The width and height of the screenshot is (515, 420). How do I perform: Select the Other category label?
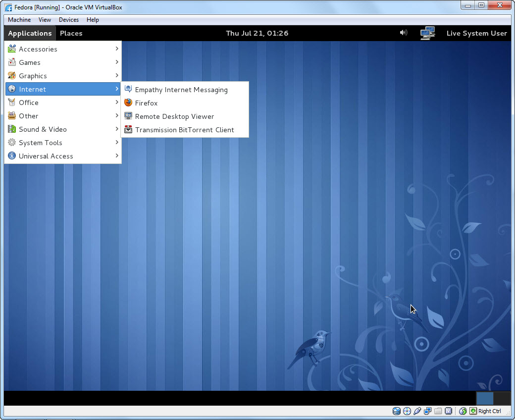pyautogui.click(x=29, y=116)
